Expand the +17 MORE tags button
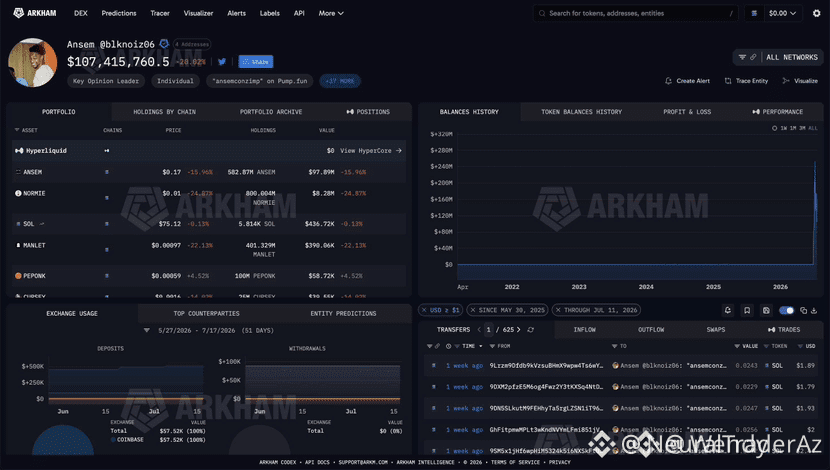This screenshot has width=830, height=470. pyautogui.click(x=340, y=81)
